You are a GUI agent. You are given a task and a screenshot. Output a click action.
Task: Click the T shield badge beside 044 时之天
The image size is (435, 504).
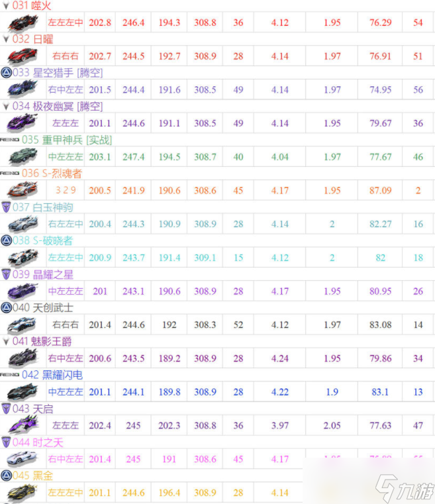point(6,442)
